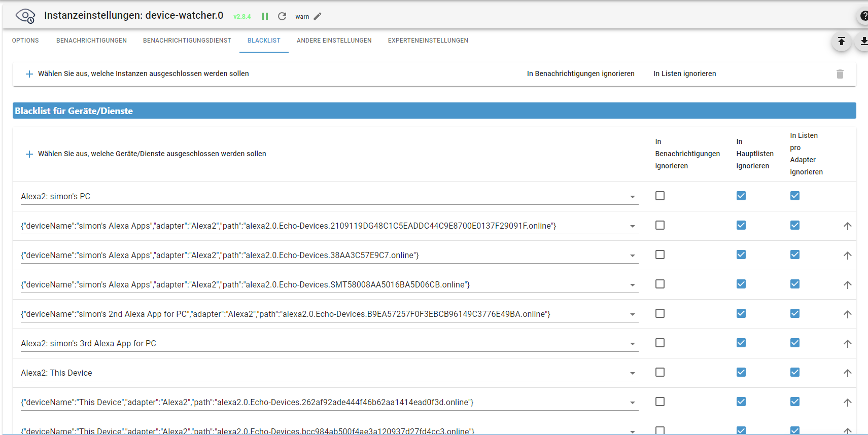Open the Experteneinstellungen tab
This screenshot has width=868, height=435.
point(428,41)
